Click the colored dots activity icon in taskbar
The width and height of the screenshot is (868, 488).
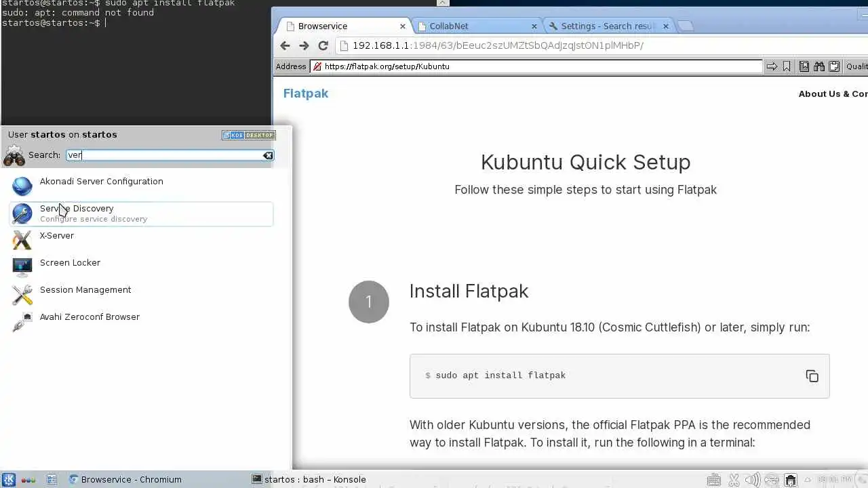point(28,480)
